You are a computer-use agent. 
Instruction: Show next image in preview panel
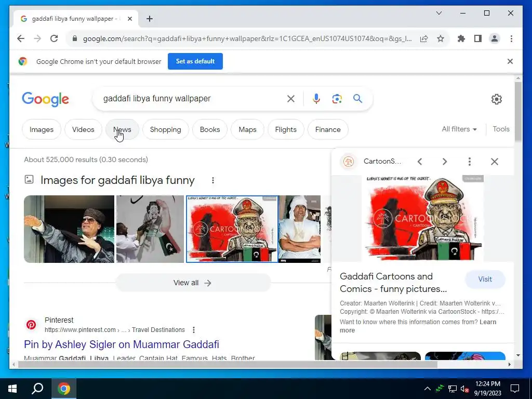(445, 162)
